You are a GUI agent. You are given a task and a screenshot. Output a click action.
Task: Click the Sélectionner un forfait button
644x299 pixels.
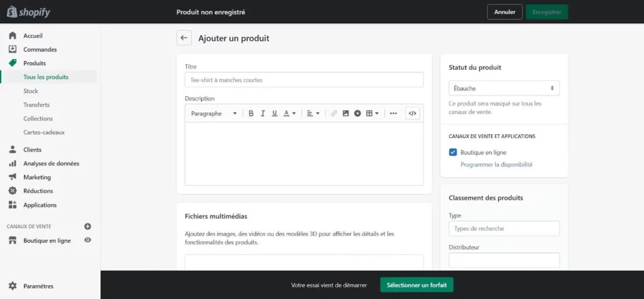click(416, 285)
